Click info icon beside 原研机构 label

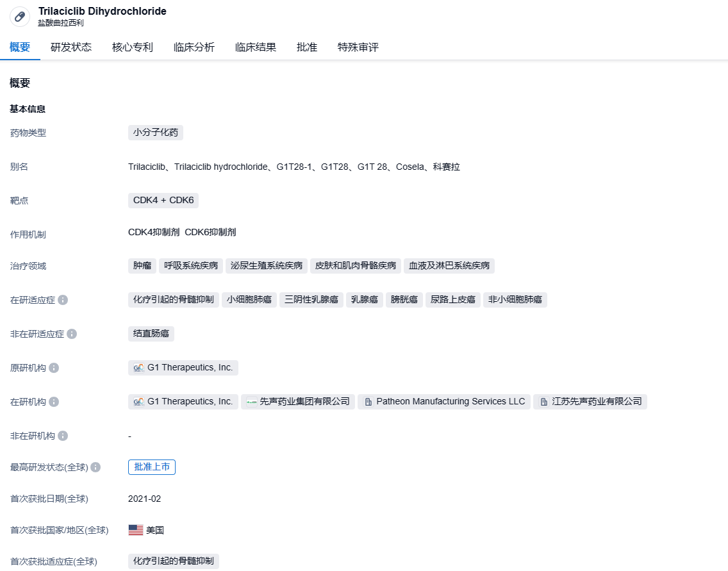pyautogui.click(x=54, y=368)
